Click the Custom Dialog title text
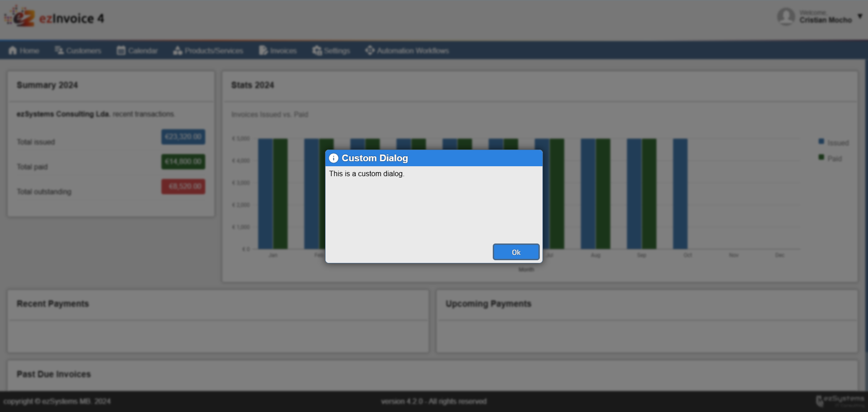868x412 pixels. point(375,158)
